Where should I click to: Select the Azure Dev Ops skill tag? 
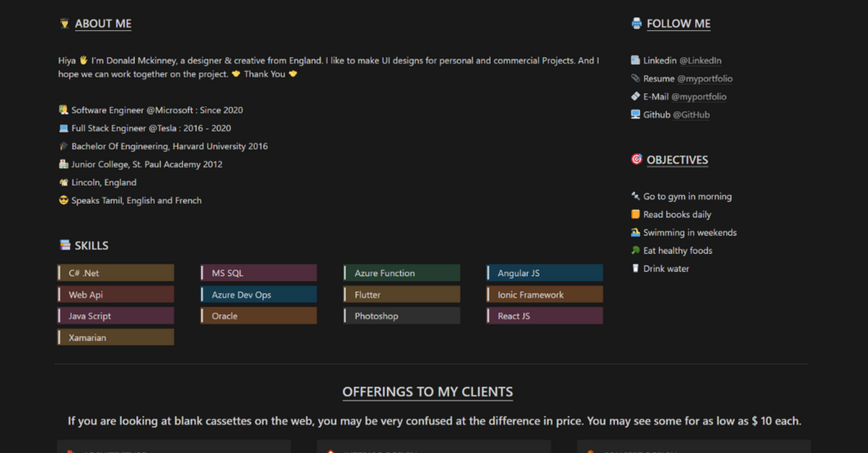click(x=259, y=295)
